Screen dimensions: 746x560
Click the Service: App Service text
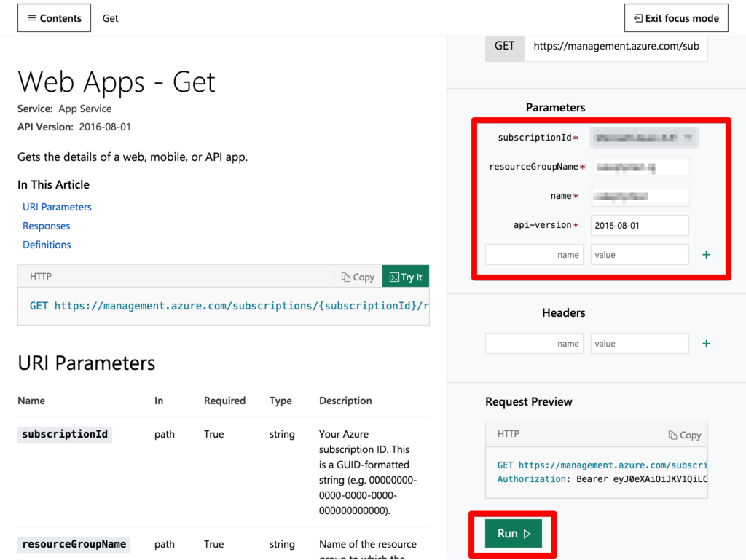pyautogui.click(x=65, y=109)
